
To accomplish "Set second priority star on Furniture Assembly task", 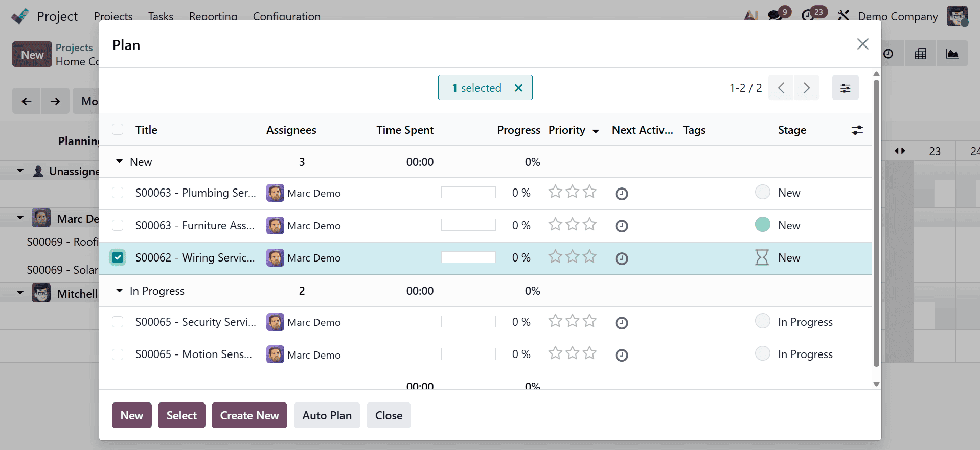I will [x=573, y=224].
